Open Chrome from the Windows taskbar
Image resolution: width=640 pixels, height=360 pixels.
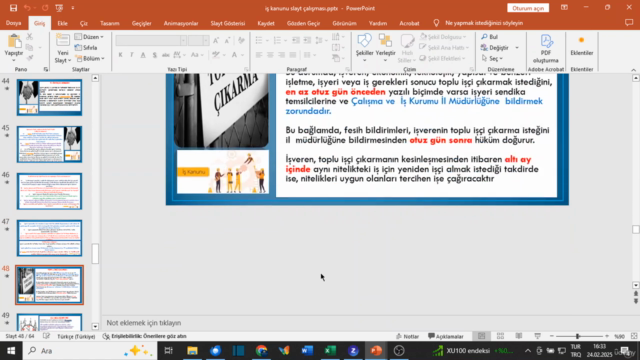tap(261, 351)
